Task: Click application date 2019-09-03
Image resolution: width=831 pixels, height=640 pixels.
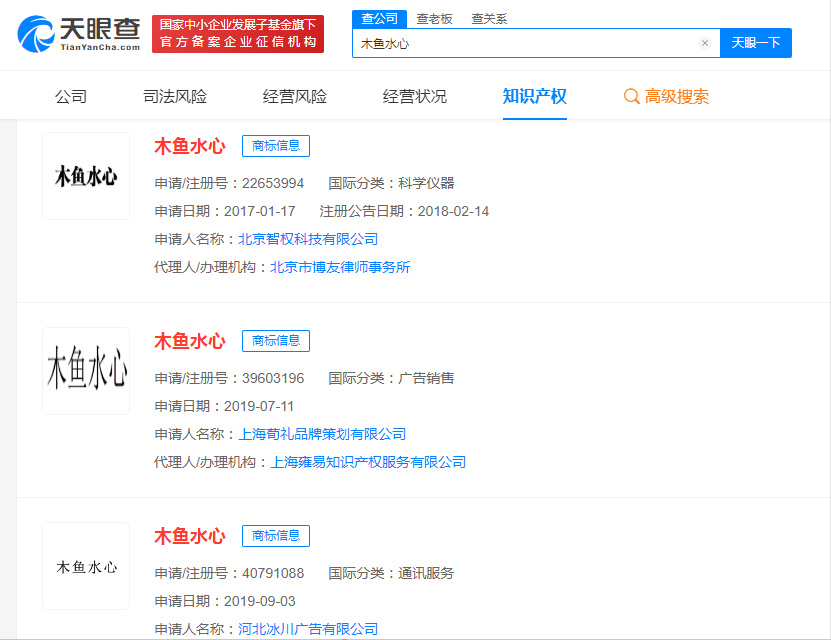Action: pos(260,601)
